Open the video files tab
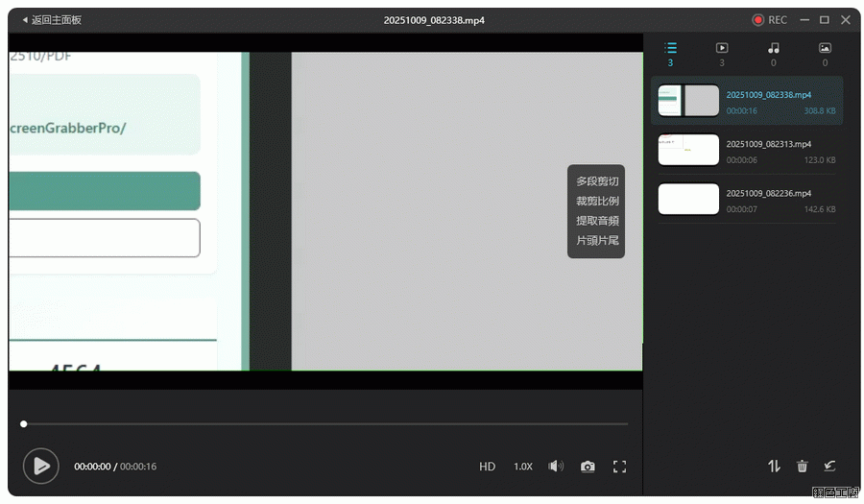This screenshot has height=504, width=864. pyautogui.click(x=722, y=53)
